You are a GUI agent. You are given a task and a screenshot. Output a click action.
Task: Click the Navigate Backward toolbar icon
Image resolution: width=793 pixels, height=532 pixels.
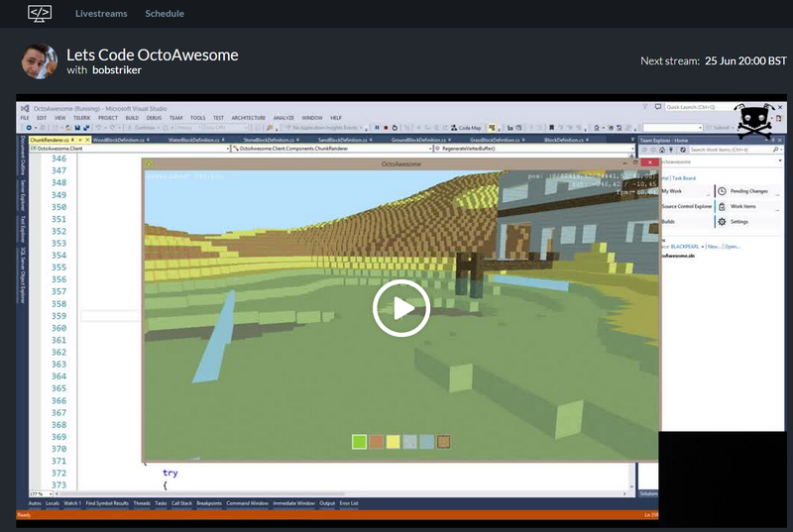click(29, 128)
